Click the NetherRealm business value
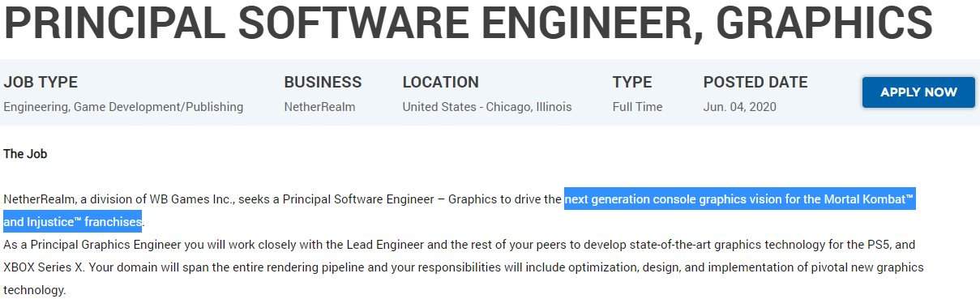This screenshot has height=299, width=980. pos(319,107)
